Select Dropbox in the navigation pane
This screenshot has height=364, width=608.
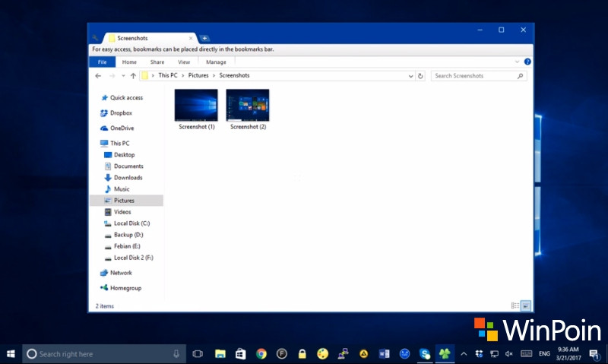(x=116, y=112)
